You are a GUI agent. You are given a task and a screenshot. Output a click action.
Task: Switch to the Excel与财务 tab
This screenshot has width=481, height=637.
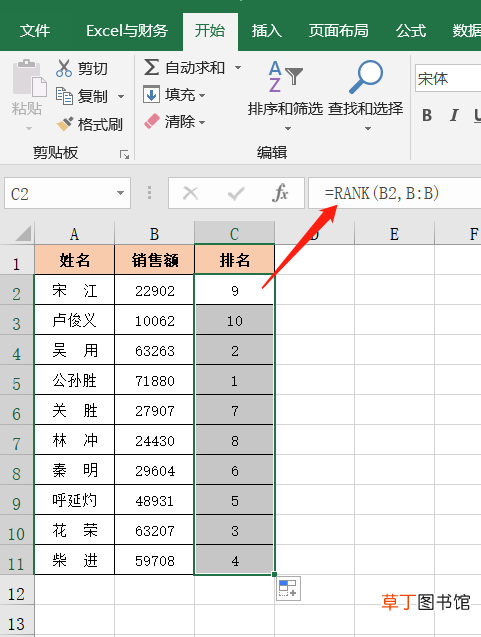(127, 30)
